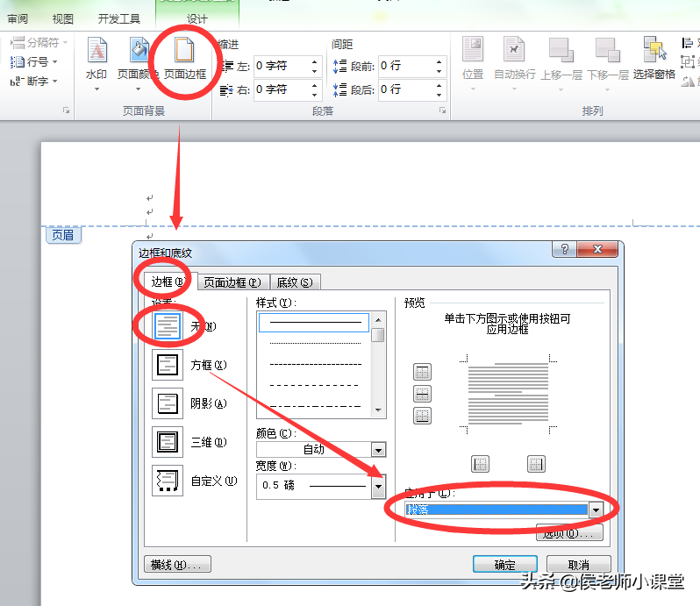
Task: Open the 行号 line numbers menu
Action: point(34,61)
